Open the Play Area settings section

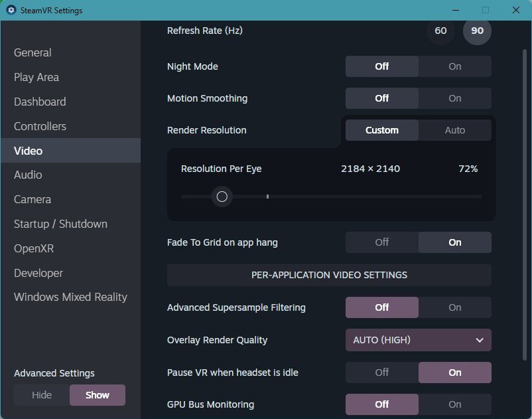(x=70, y=77)
